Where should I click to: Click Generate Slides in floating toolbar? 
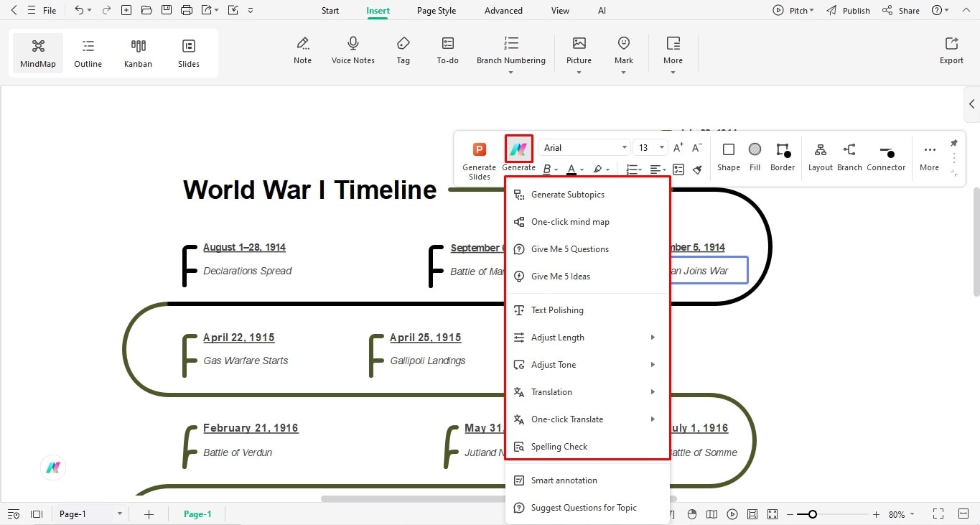click(479, 160)
